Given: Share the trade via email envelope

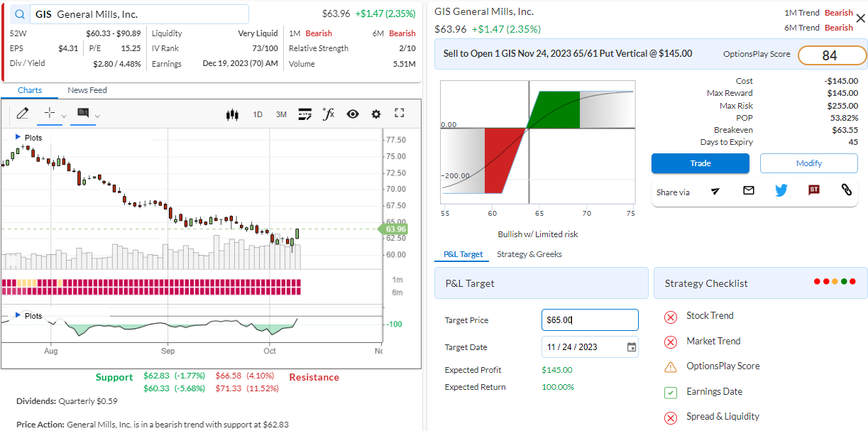Looking at the screenshot, I should (x=748, y=190).
